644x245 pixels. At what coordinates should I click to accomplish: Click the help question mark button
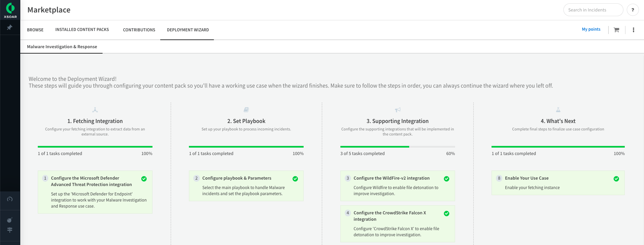633,10
